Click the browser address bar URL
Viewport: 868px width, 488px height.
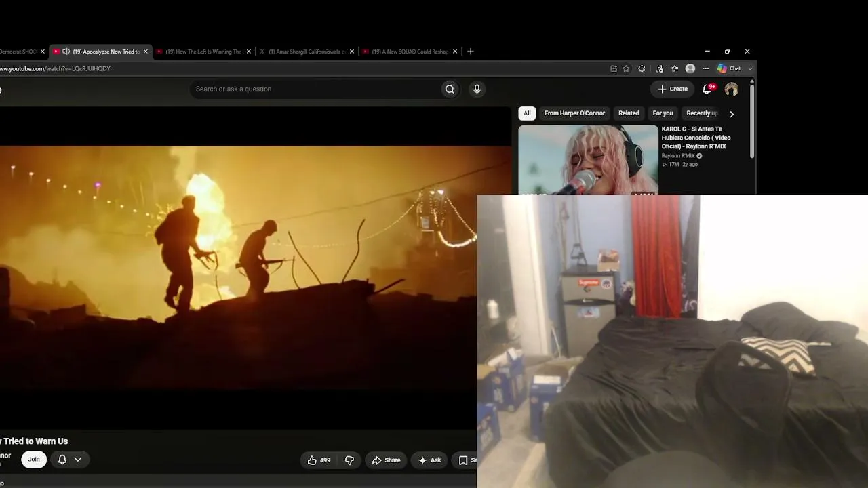point(56,68)
